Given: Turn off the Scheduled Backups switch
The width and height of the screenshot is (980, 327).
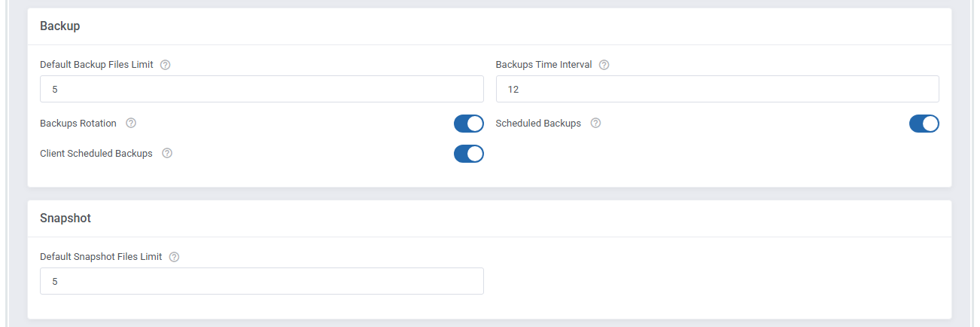Looking at the screenshot, I should coord(924,124).
